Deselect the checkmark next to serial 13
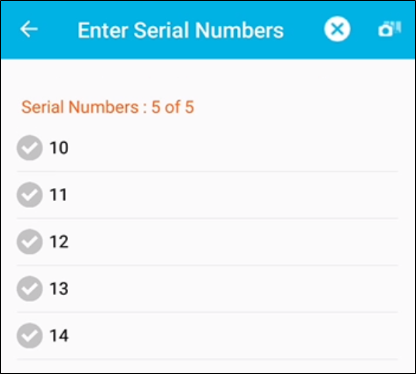 point(30,289)
